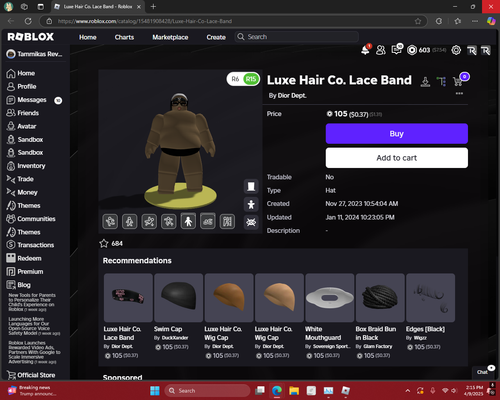Open the Luxe Hair Co. Lace Band recommendation thumbnail
Image resolution: width=500 pixels, height=400 pixels.
(128, 298)
